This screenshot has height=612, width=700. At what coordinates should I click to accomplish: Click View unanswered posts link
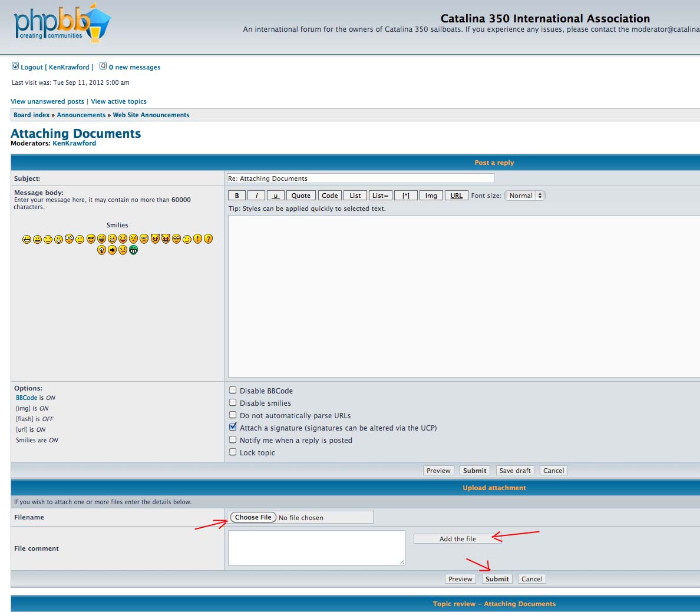[47, 101]
